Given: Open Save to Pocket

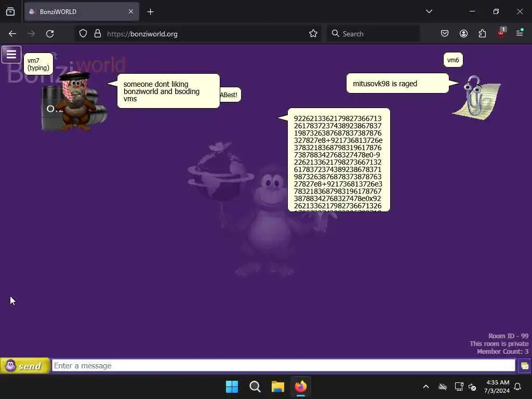Looking at the screenshot, I should (x=445, y=34).
